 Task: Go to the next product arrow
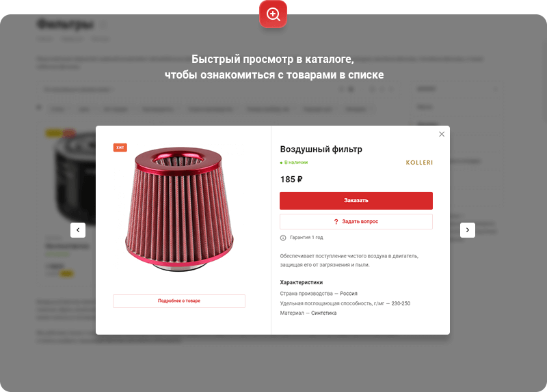pos(468,230)
